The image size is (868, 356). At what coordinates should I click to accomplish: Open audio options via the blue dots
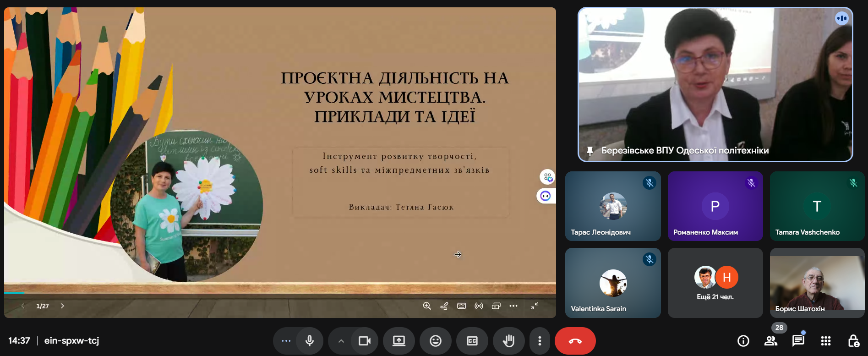pyautogui.click(x=286, y=341)
